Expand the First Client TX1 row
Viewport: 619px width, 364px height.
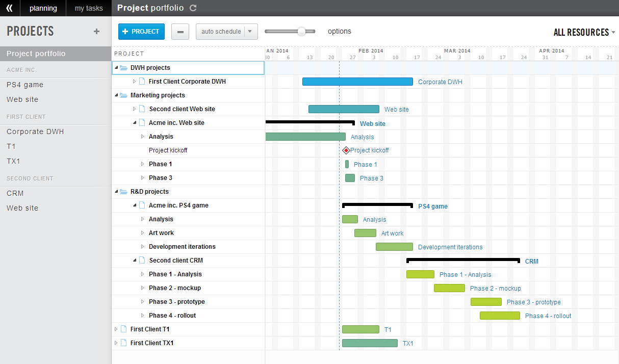point(116,343)
